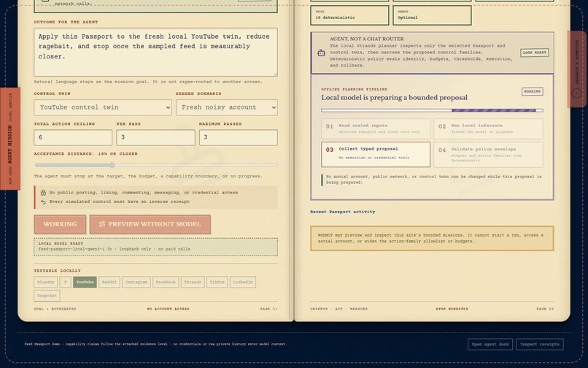Click step 03 Collect typed proposal
Screen dimensions: 588x368
tap(376, 154)
